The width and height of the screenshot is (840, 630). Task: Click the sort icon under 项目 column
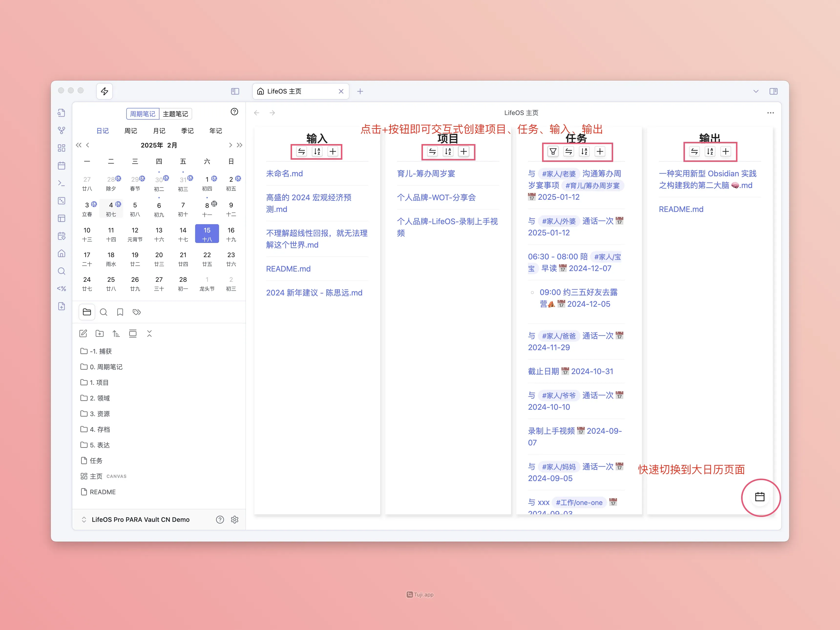click(x=448, y=152)
